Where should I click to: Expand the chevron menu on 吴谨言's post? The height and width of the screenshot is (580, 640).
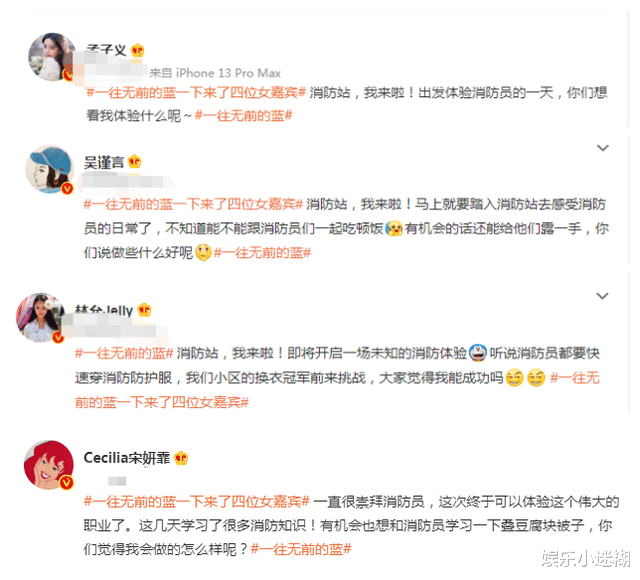click(x=603, y=148)
